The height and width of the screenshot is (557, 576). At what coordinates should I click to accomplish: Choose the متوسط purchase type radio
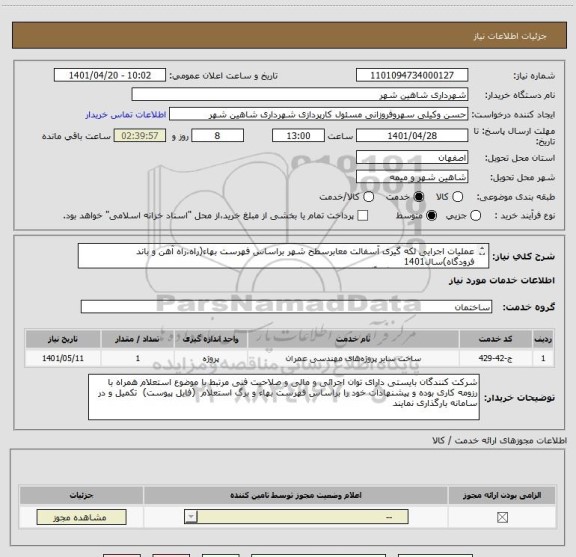pos(431,216)
